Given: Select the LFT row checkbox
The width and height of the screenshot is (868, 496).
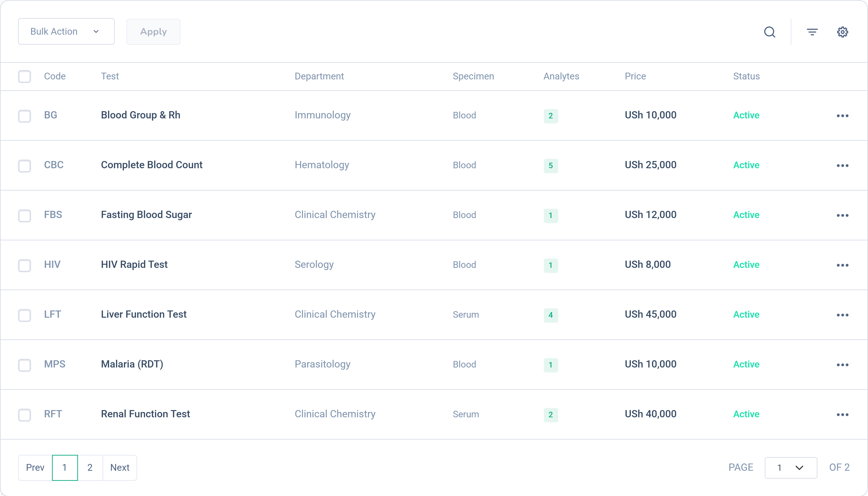Looking at the screenshot, I should [x=25, y=315].
